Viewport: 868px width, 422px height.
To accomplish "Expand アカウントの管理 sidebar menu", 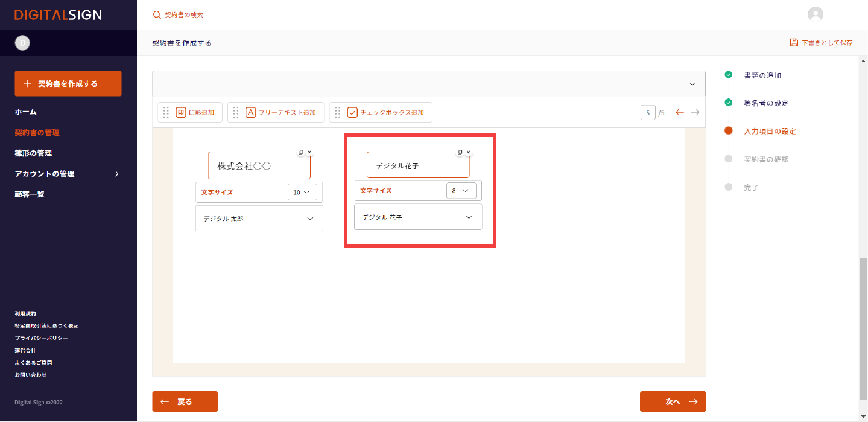I will click(116, 174).
